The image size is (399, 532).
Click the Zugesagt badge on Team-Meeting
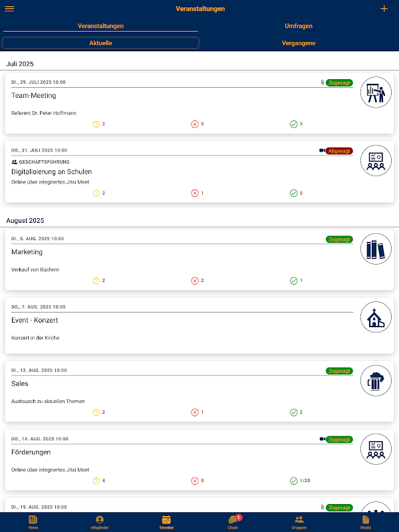pyautogui.click(x=339, y=83)
